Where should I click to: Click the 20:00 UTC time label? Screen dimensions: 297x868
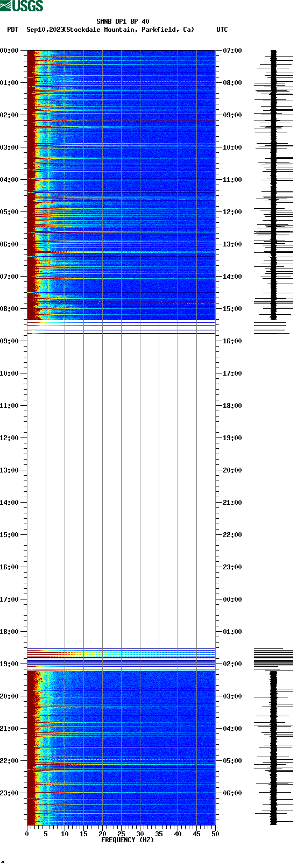tap(232, 470)
